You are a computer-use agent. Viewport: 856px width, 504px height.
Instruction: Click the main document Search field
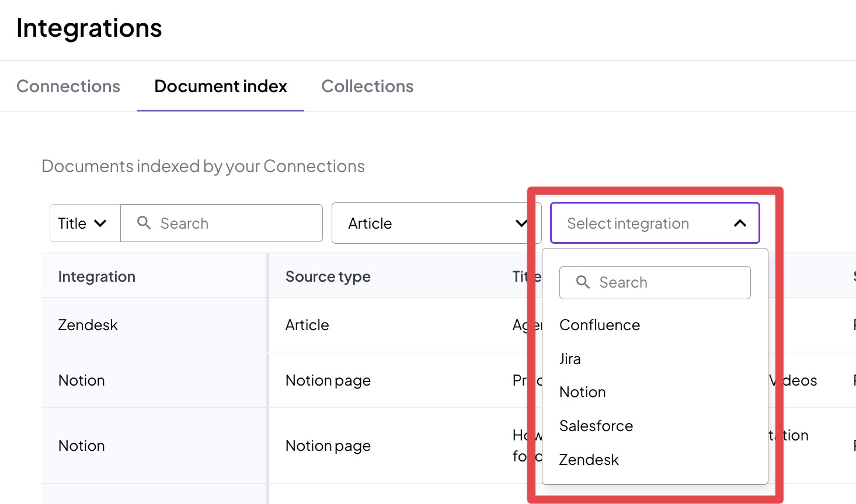pos(222,223)
